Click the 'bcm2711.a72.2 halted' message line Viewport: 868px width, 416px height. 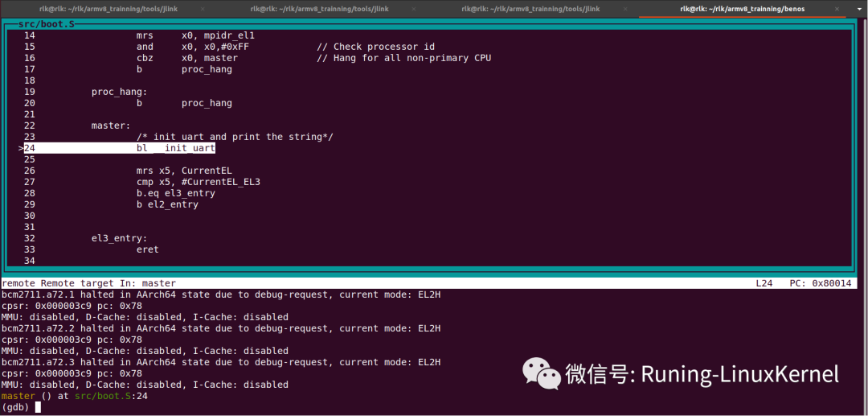click(221, 328)
